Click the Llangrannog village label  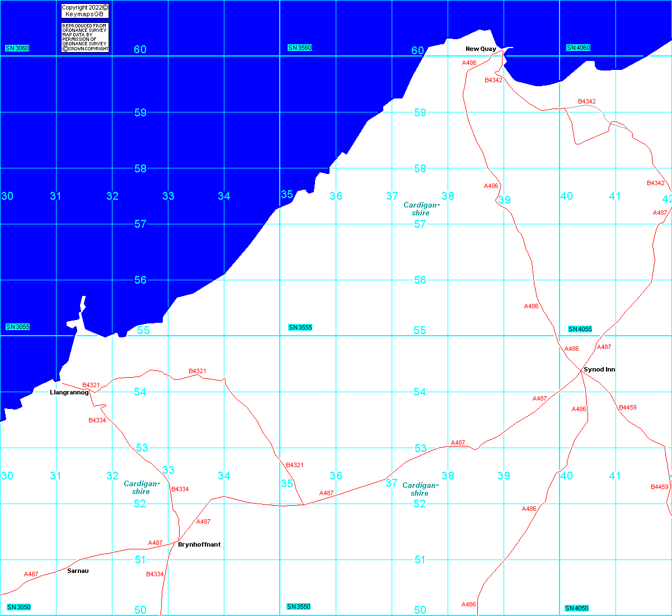tap(69, 392)
